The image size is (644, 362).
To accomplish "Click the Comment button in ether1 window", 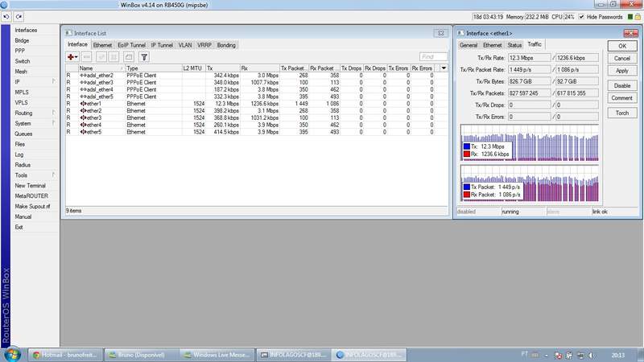I will (622, 97).
